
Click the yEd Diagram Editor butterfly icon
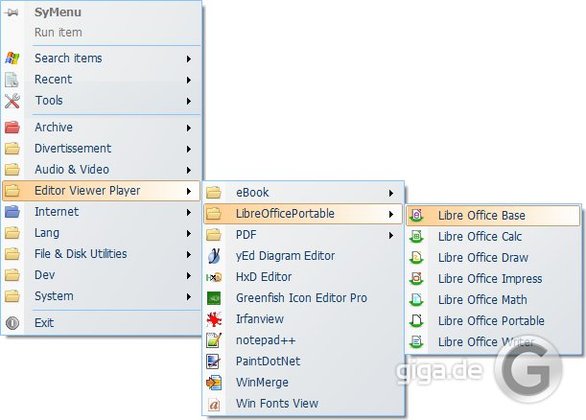click(214, 256)
